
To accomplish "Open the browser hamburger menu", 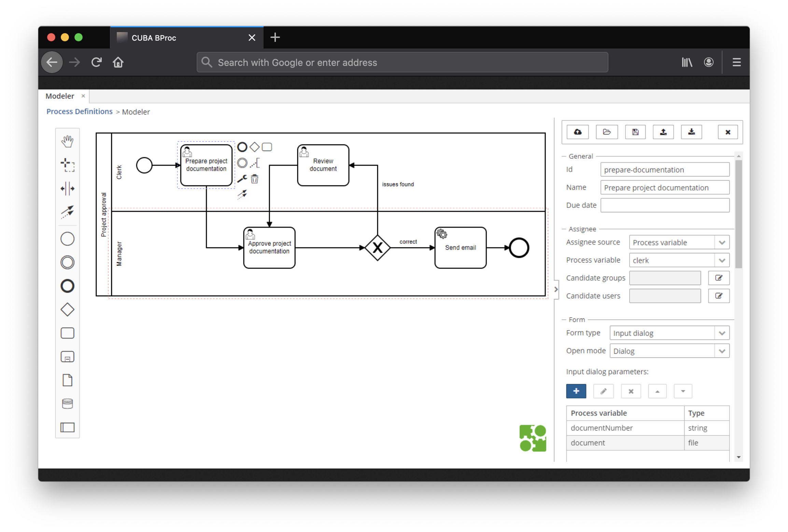I will click(x=736, y=62).
